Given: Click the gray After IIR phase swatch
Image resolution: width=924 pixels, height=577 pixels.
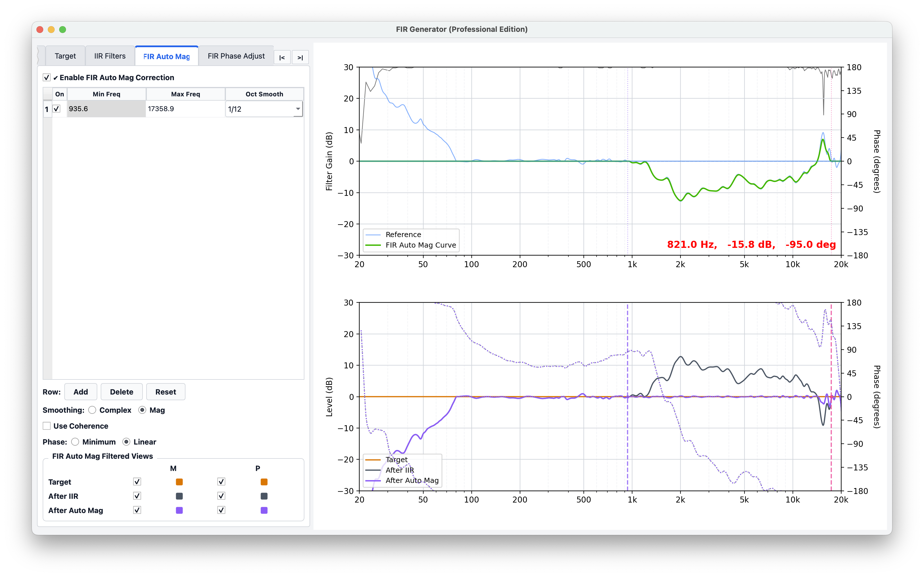Looking at the screenshot, I should (264, 496).
